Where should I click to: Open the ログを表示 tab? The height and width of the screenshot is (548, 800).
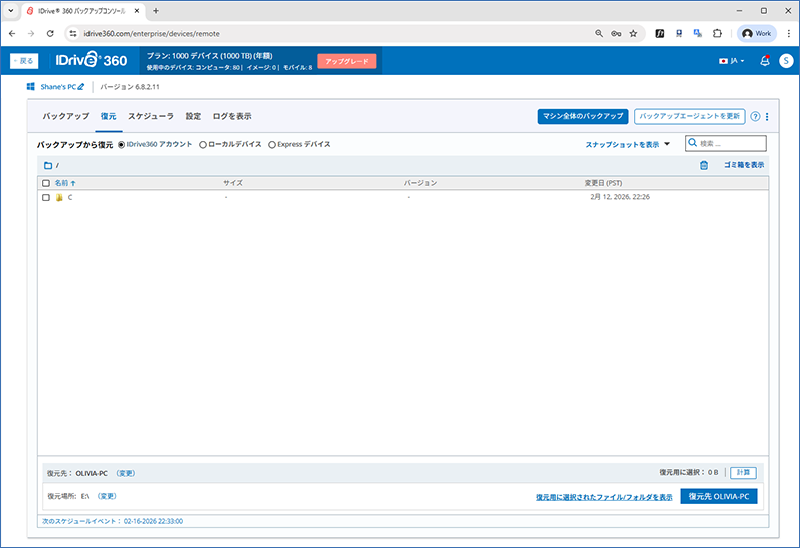point(232,116)
